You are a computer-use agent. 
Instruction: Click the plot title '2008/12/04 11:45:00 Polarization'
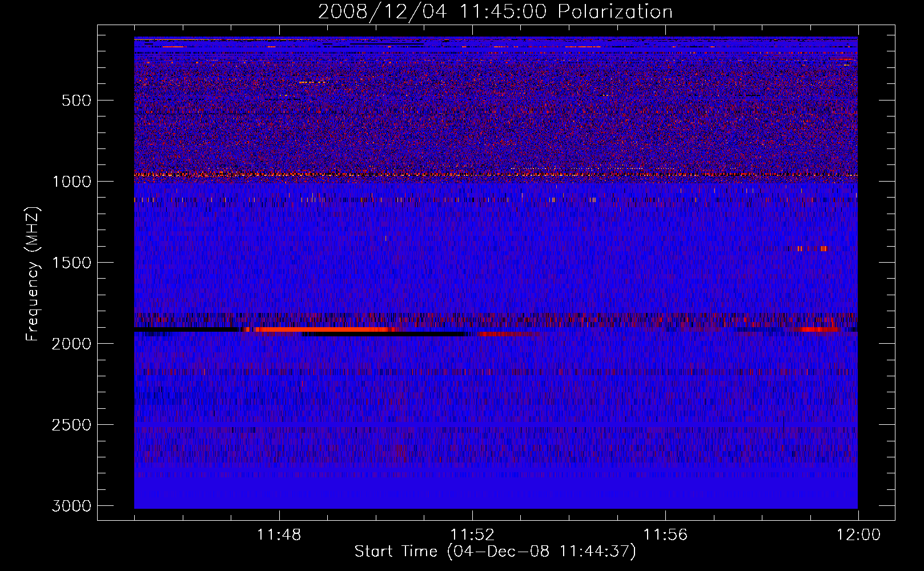pyautogui.click(x=495, y=11)
